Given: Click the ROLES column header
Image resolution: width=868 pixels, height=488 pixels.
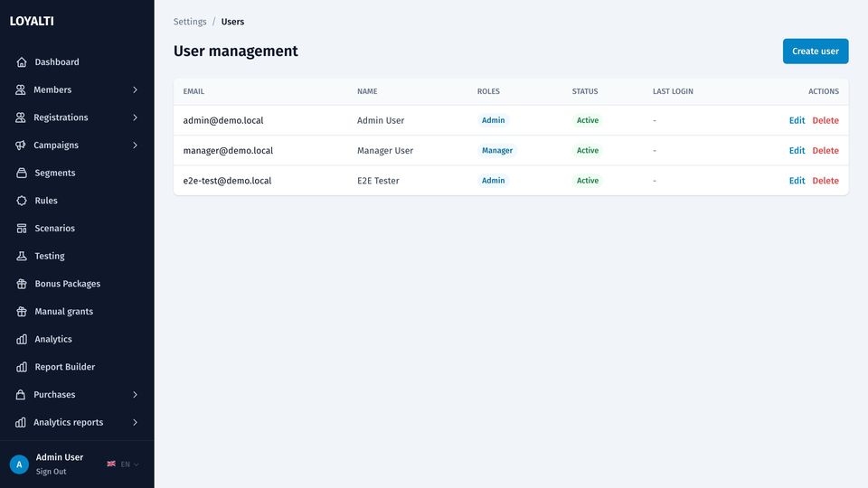Looking at the screenshot, I should pos(488,91).
